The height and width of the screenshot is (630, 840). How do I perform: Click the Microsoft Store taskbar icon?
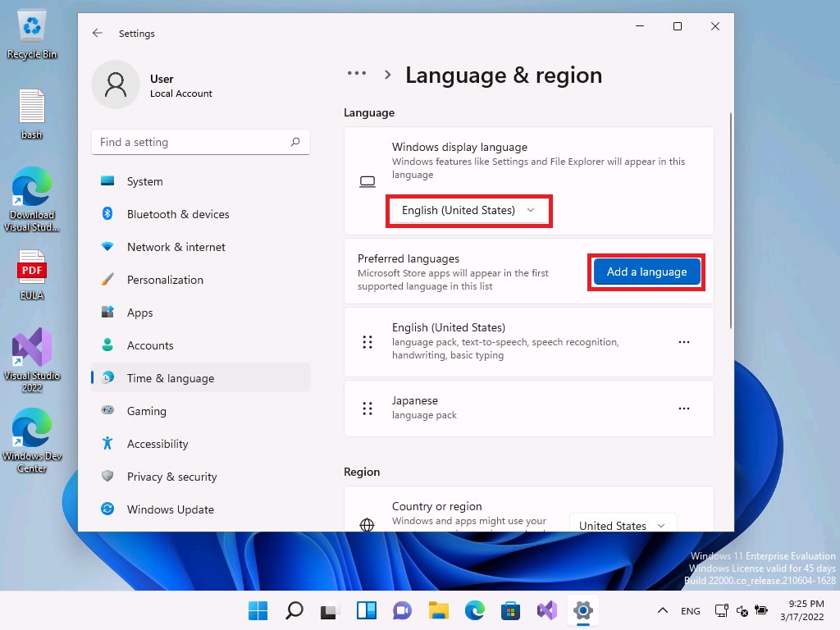coord(511,610)
